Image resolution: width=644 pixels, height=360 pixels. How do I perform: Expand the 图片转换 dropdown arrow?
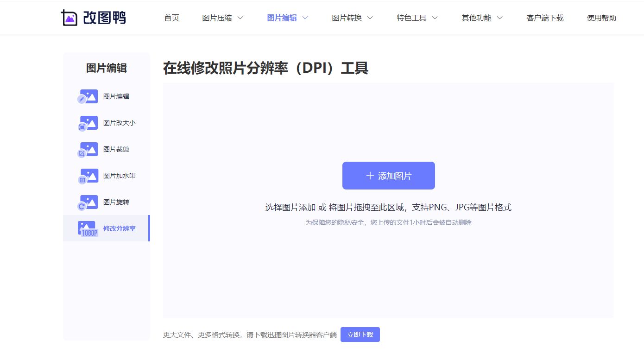370,18
